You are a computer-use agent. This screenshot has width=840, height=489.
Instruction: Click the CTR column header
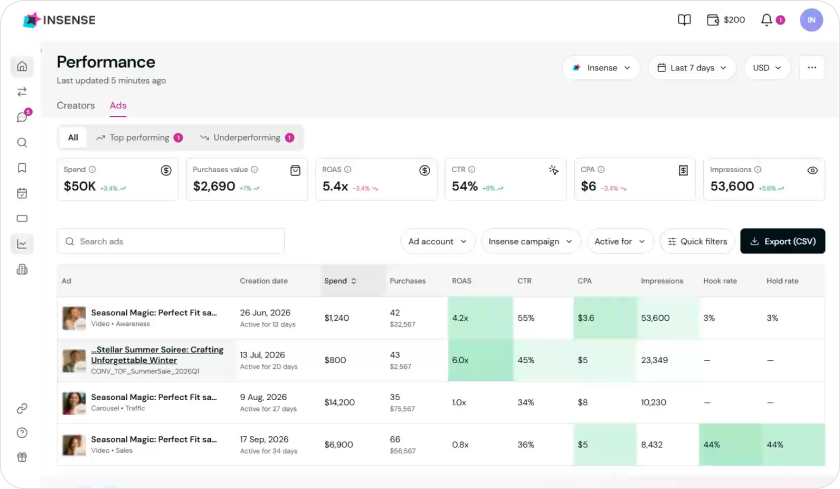524,281
